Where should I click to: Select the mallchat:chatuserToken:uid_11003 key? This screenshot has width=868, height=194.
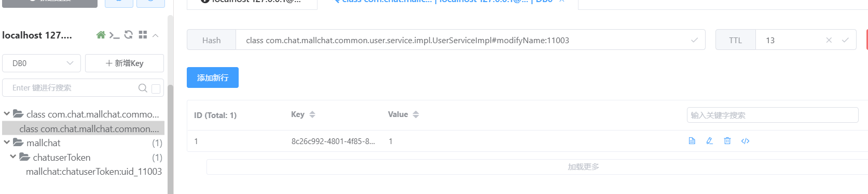[94, 172]
